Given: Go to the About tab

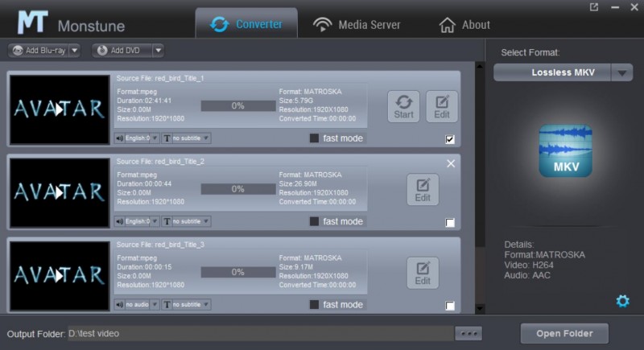Looking at the screenshot, I should tap(464, 24).
